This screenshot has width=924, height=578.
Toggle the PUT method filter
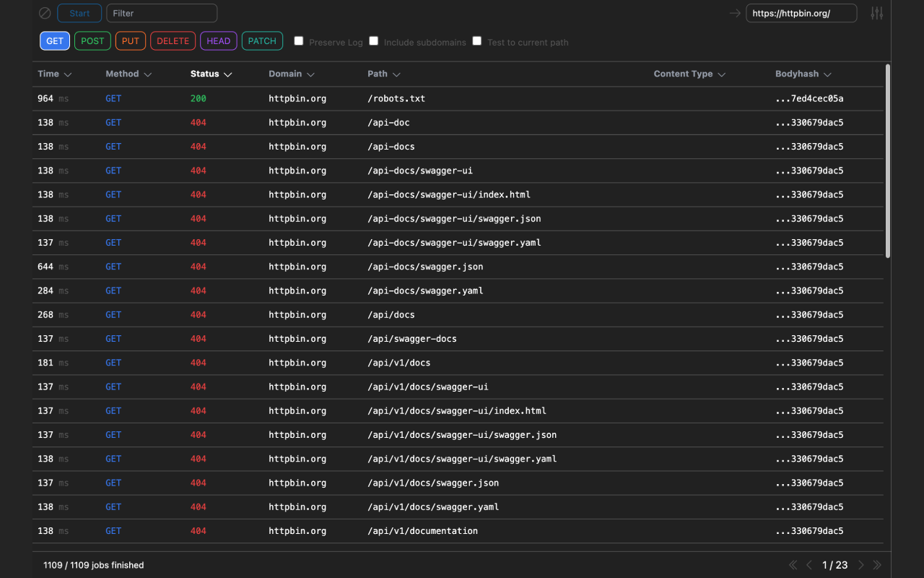[x=131, y=41]
